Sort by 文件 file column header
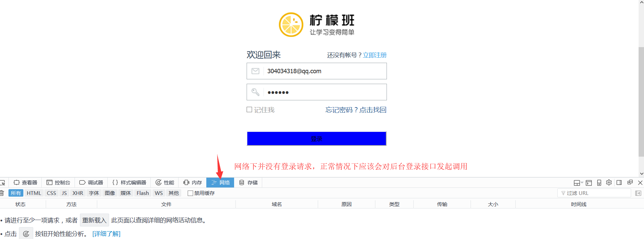Screen dimensions: 644x239 coord(166,204)
